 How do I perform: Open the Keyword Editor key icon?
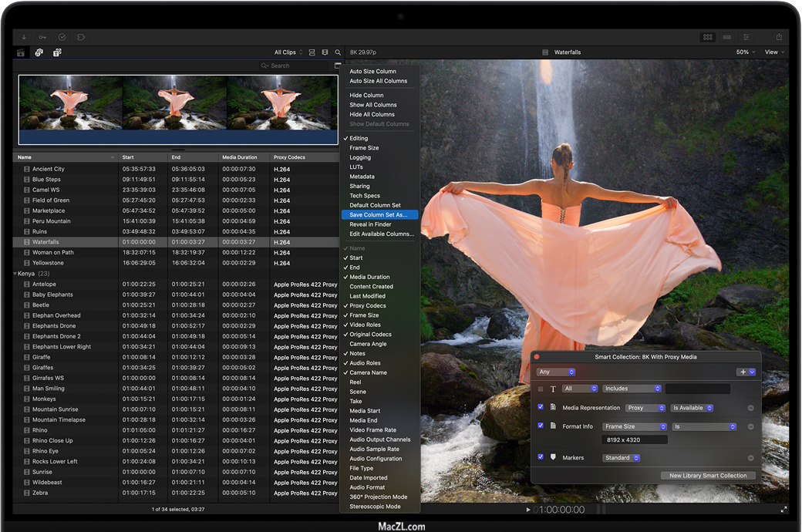(42, 37)
